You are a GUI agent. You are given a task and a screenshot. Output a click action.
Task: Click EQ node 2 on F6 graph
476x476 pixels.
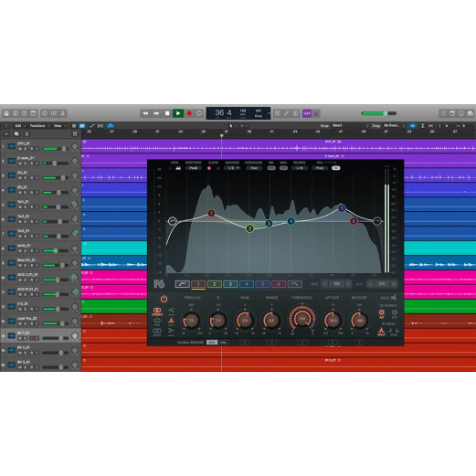coord(249,228)
